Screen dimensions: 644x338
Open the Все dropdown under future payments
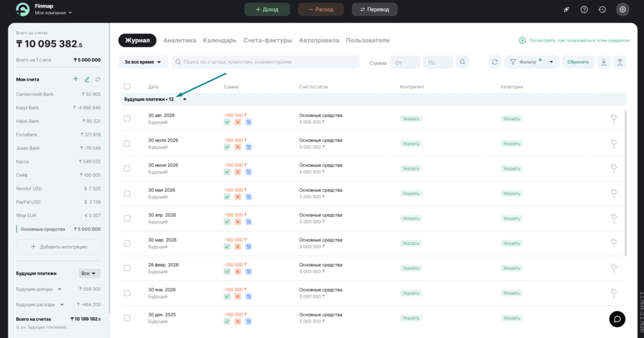click(89, 273)
